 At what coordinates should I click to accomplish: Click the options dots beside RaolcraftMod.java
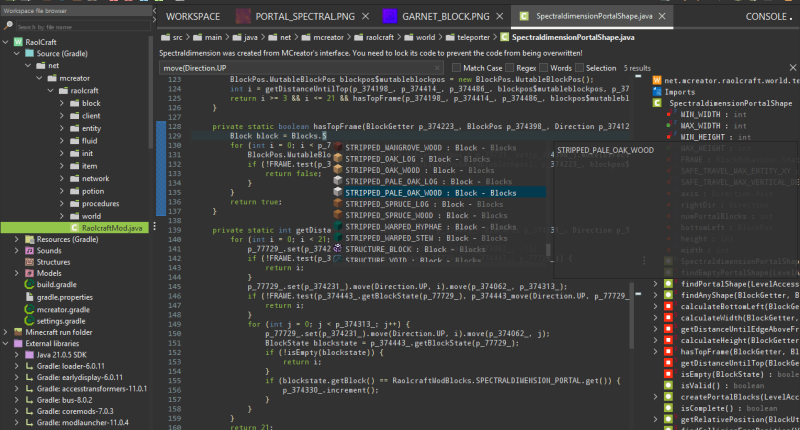155,226
